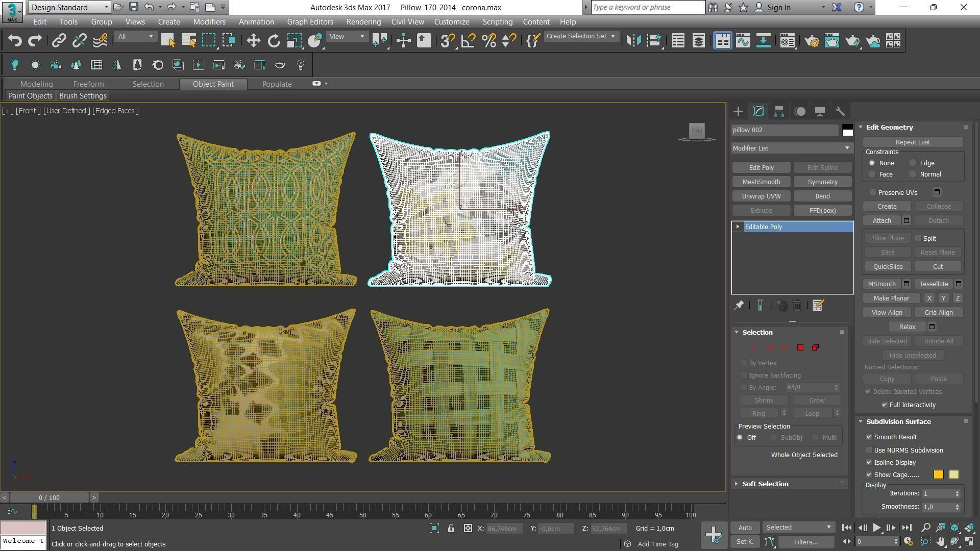Screen dimensions: 980x551
Task: Click the Play Animation button
Action: [x=876, y=528]
